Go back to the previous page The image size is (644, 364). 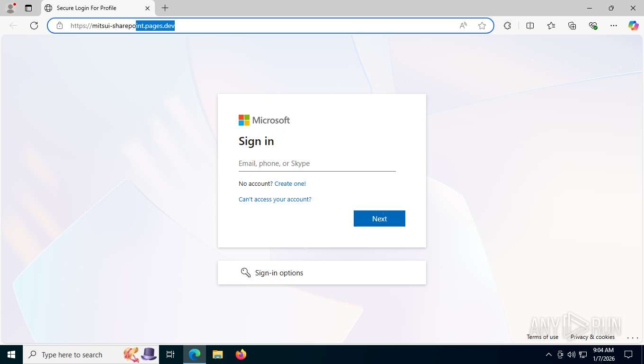pyautogui.click(x=13, y=26)
